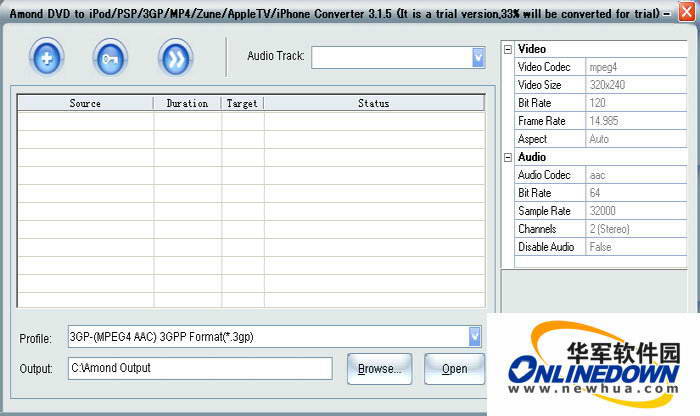700x416 pixels.
Task: Select the Aspect value Auto
Action: (636, 139)
